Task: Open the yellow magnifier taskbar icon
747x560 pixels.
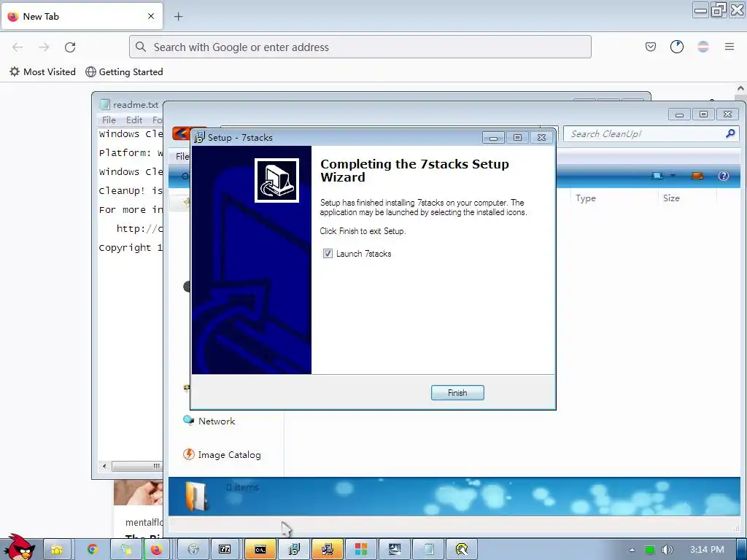Action: click(x=462, y=550)
